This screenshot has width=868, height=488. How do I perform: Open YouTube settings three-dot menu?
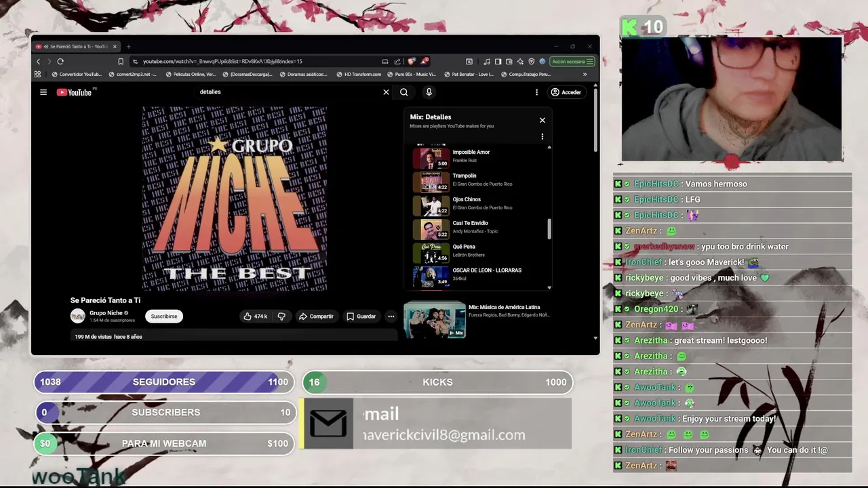tap(536, 92)
